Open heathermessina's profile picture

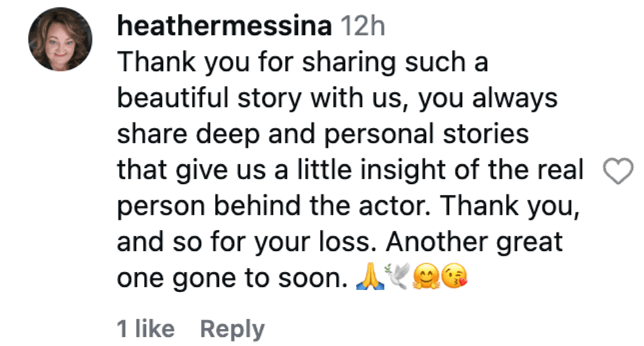[x=60, y=39]
